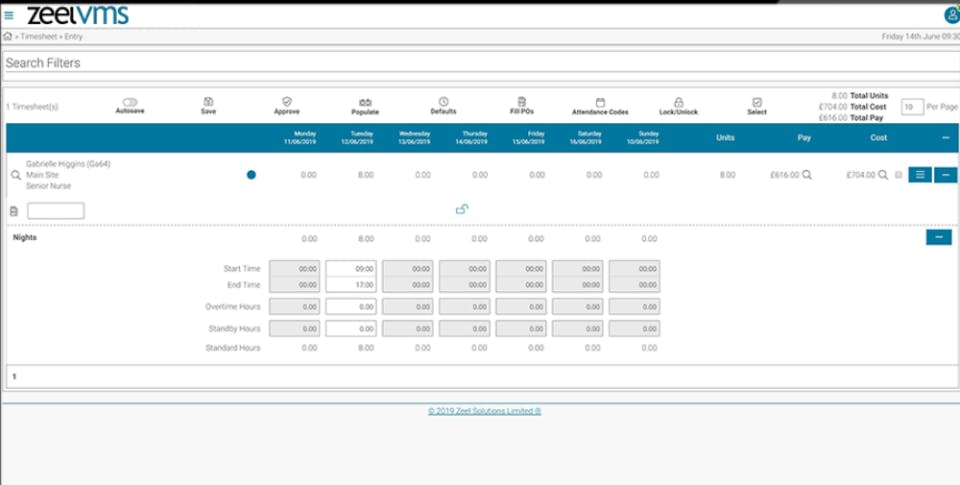Click the Pay column header

[x=804, y=138]
